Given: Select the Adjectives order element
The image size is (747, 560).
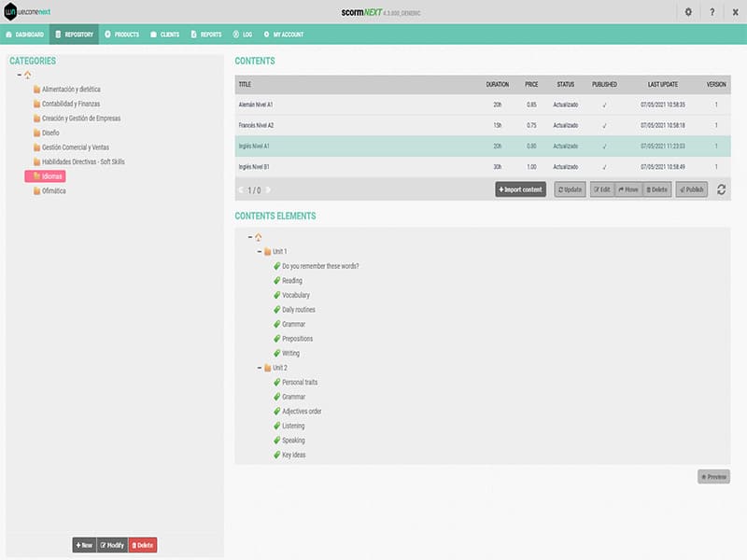Looking at the screenshot, I should click(302, 411).
